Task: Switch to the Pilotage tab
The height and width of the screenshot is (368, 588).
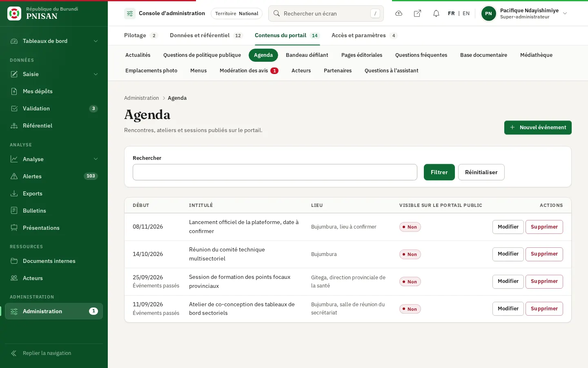Action: pyautogui.click(x=141, y=36)
